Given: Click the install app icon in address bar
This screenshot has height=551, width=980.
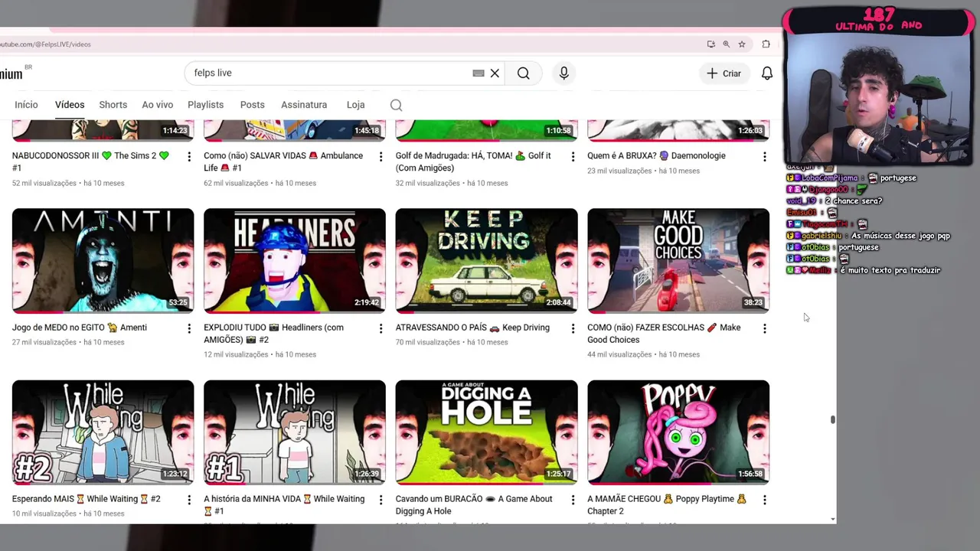Looking at the screenshot, I should pyautogui.click(x=711, y=44).
